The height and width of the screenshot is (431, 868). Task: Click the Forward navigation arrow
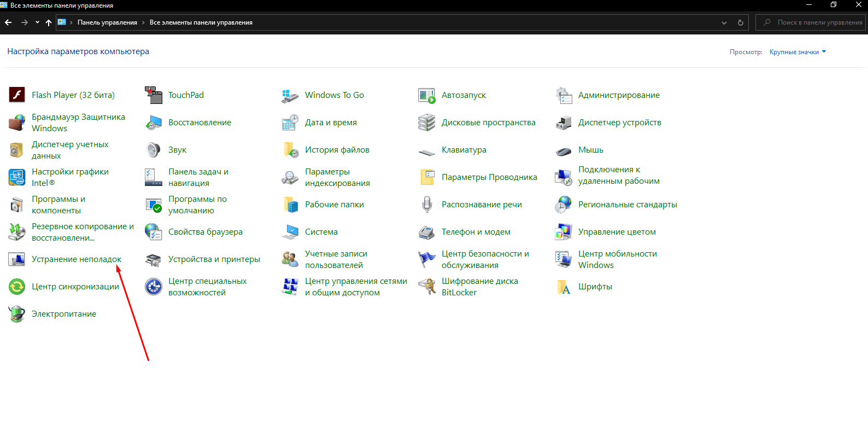pos(24,22)
